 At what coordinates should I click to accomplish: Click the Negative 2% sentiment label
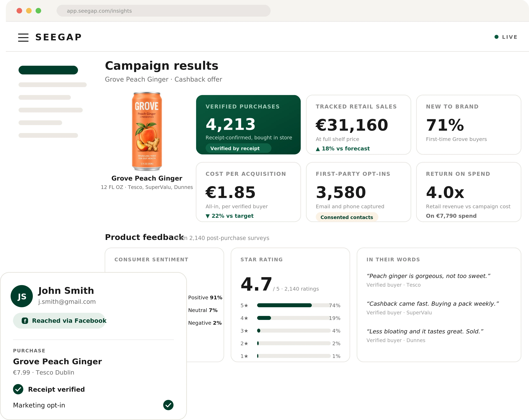click(205, 323)
